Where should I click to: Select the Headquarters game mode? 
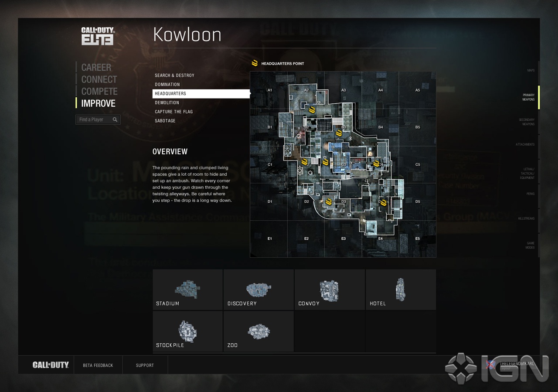coord(201,94)
